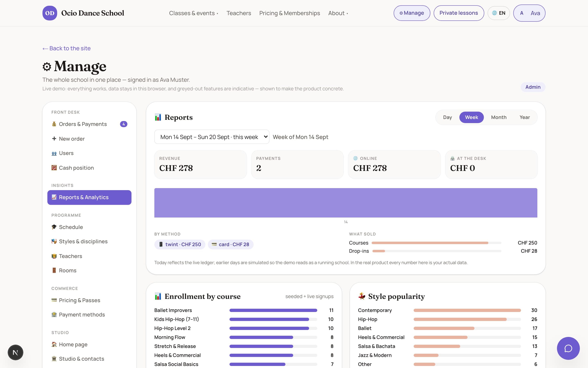The width and height of the screenshot is (588, 368).
Task: Expand the Classes & events menu
Action: 193,13
